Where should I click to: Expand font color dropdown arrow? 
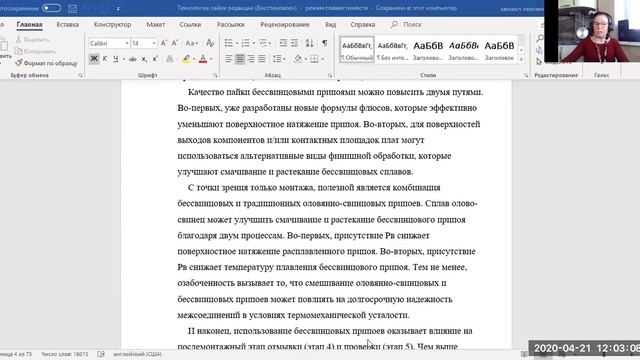click(x=211, y=59)
